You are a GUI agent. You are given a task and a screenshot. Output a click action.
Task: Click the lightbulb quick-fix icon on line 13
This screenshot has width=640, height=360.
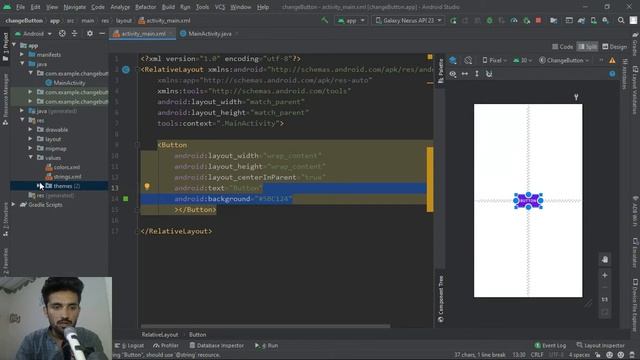pyautogui.click(x=147, y=187)
